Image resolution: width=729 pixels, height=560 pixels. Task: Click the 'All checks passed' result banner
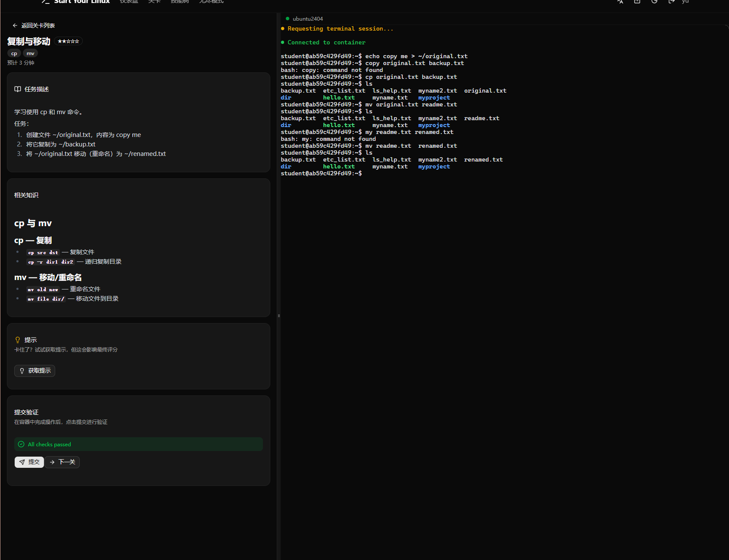(x=138, y=444)
